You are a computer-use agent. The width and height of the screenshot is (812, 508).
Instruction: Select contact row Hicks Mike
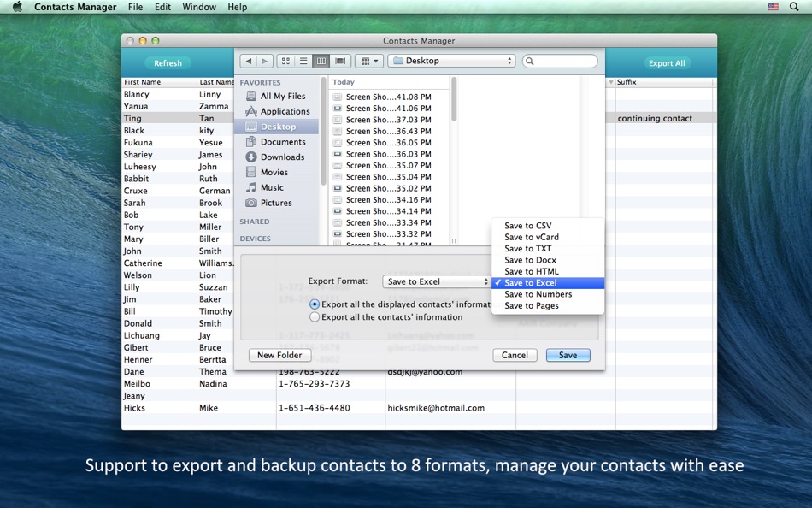pyautogui.click(x=420, y=408)
